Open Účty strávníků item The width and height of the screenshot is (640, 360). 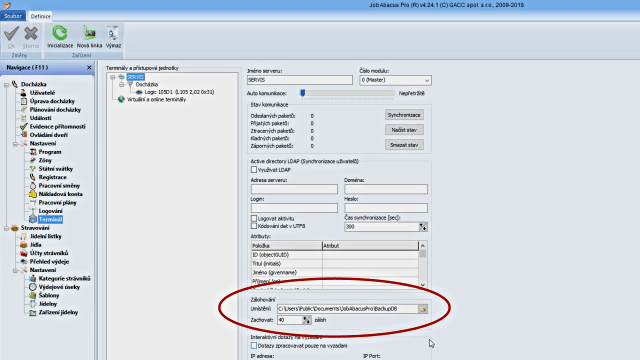(x=49, y=253)
